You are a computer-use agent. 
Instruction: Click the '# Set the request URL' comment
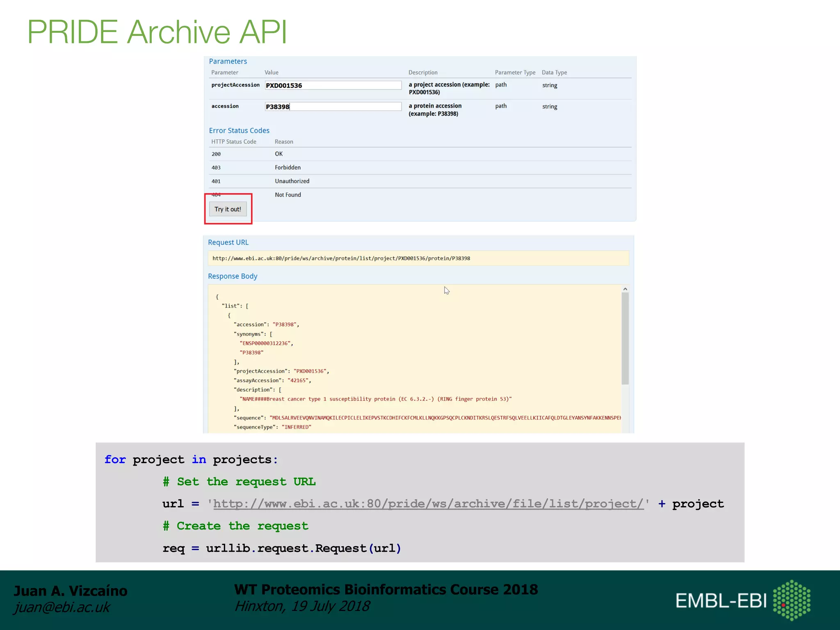[239, 482]
